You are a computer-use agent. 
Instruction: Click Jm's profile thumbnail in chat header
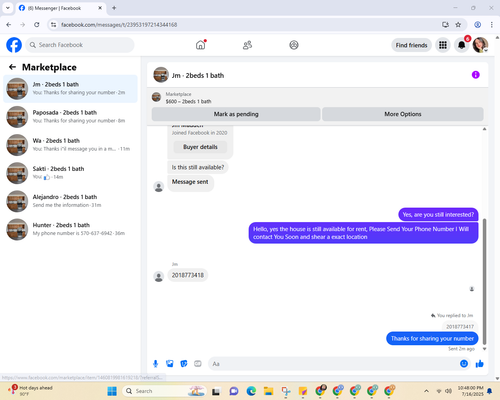pyautogui.click(x=161, y=75)
